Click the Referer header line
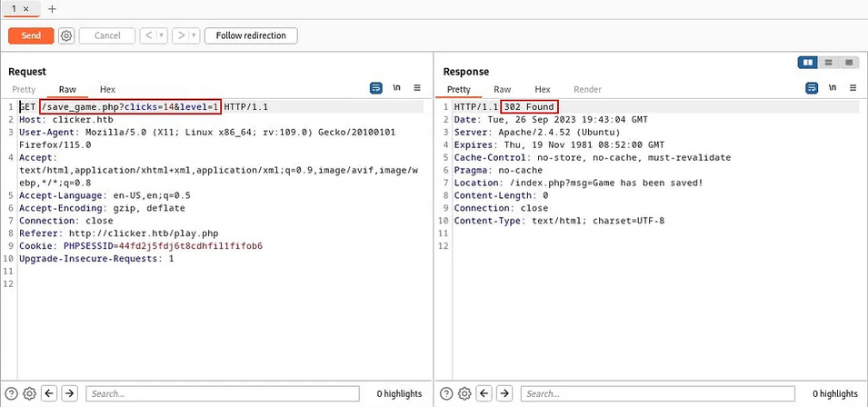Viewport: 868px width, 407px height. click(x=119, y=233)
